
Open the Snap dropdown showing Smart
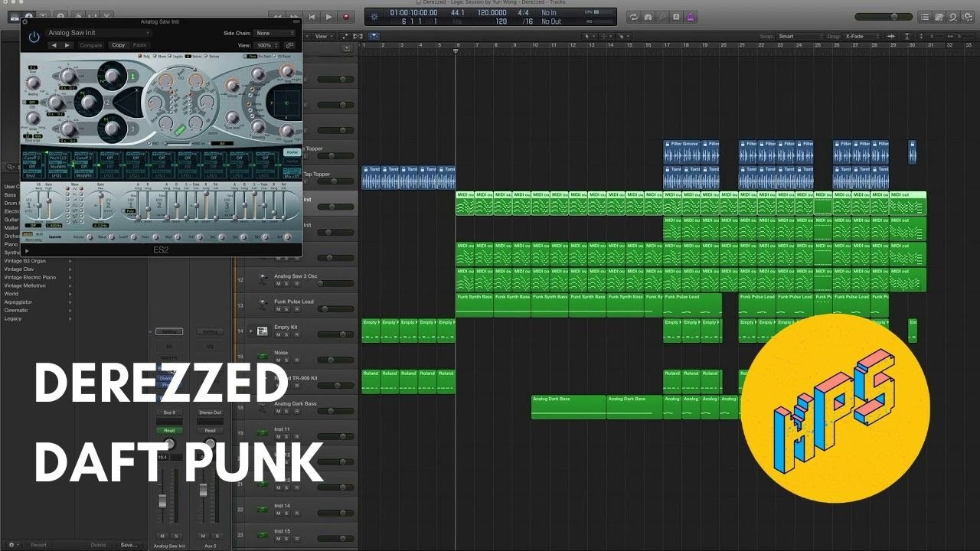click(x=799, y=36)
